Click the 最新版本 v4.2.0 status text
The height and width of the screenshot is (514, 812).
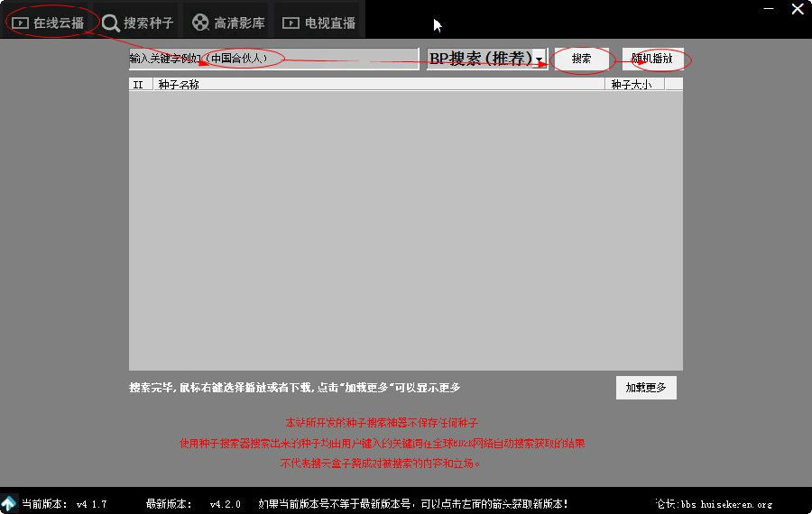193,504
